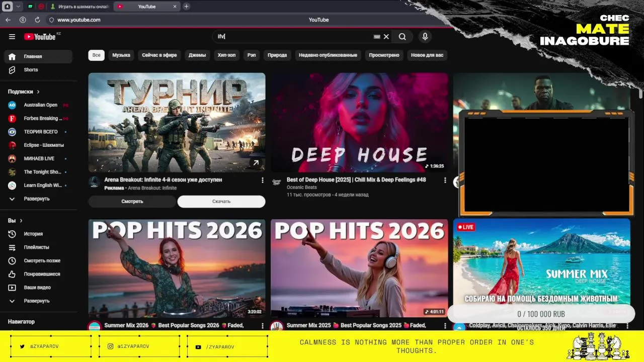Select the Все filter chip
Image resolution: width=644 pixels, height=362 pixels.
coord(96,55)
